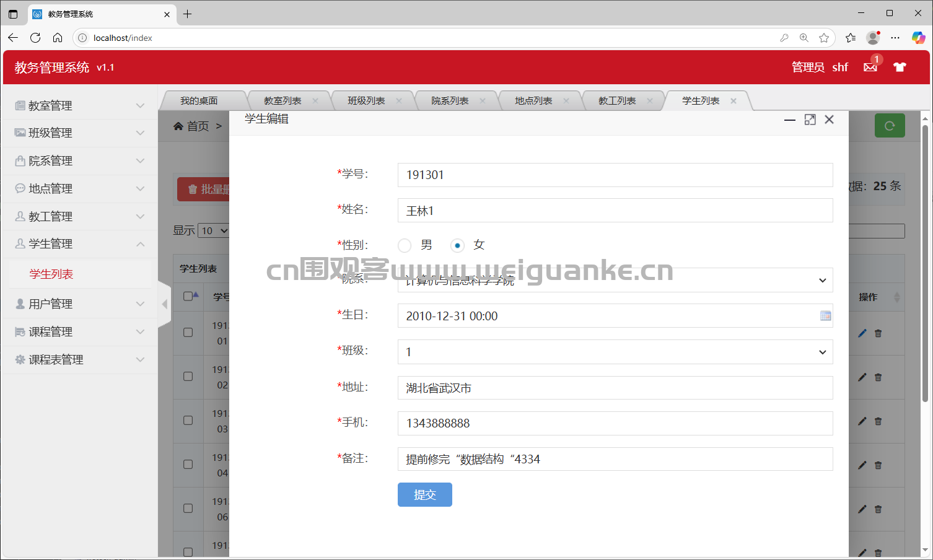Add page to browser favorites star
933x560 pixels.
coord(824,38)
